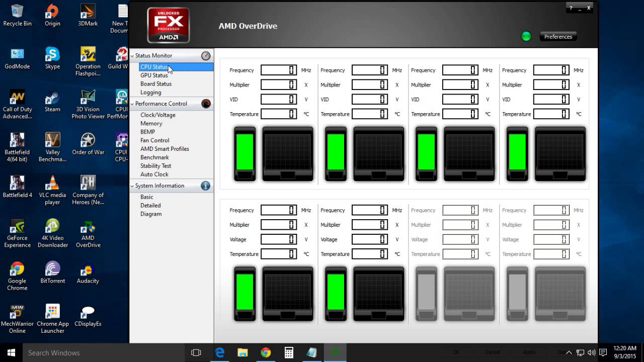Open Board Status in the sidebar
Viewport: 644px width, 362px height.
pos(156,84)
